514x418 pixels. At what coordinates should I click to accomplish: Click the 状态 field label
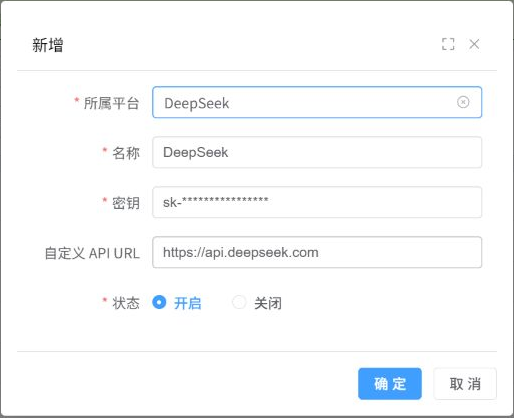[126, 303]
